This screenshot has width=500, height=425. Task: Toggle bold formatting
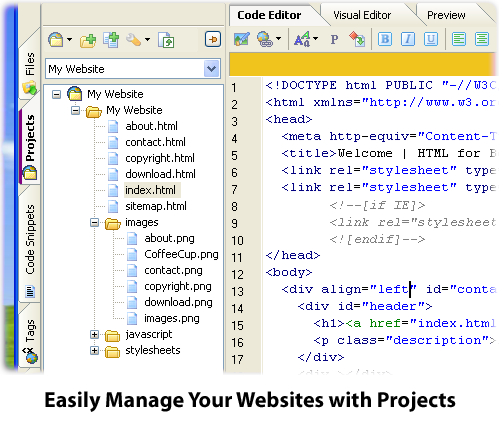pos(385,39)
